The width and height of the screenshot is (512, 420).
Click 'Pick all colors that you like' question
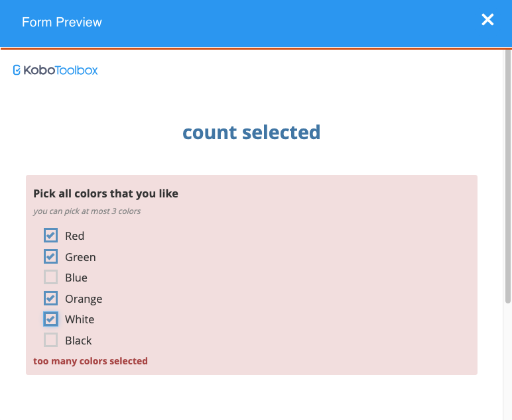[x=106, y=193]
